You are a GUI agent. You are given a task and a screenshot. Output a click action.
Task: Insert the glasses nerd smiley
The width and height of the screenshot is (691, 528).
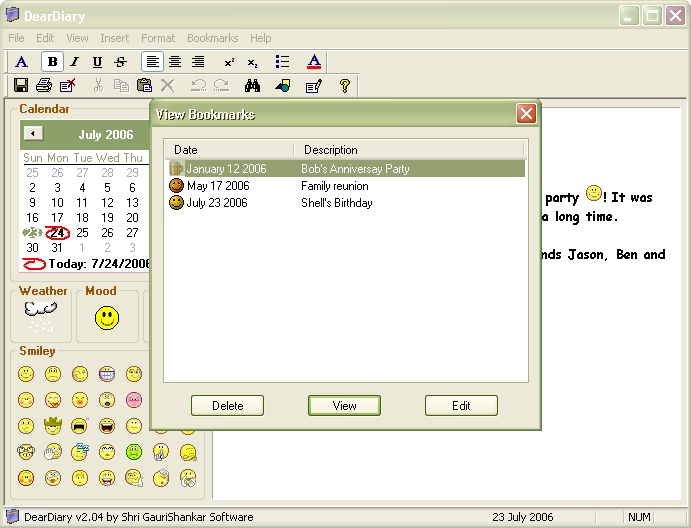26,452
